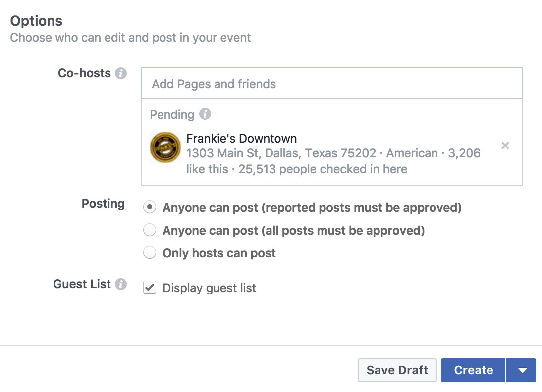
Task: Click the Frankie's Downtown page name
Action: coord(242,139)
